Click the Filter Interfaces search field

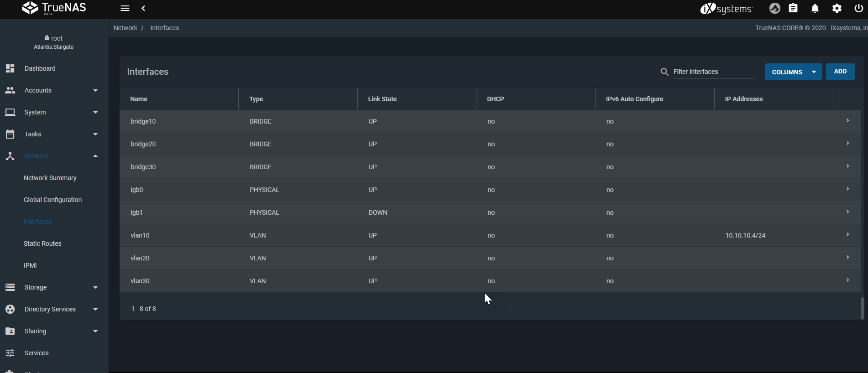click(x=714, y=72)
